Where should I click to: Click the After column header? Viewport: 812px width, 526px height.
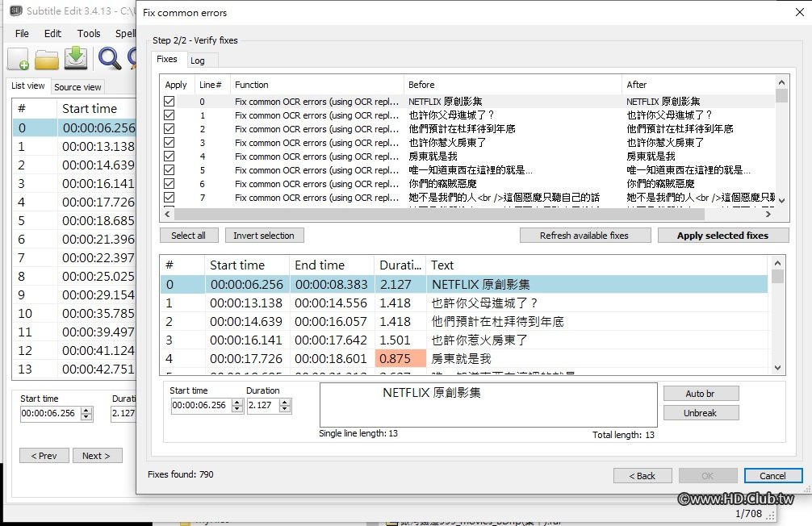pyautogui.click(x=698, y=85)
